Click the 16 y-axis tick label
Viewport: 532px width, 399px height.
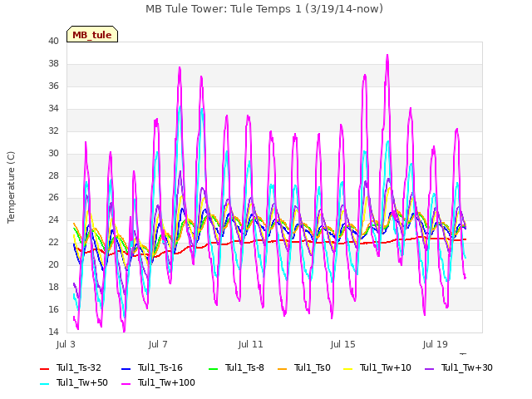pyautogui.click(x=53, y=309)
